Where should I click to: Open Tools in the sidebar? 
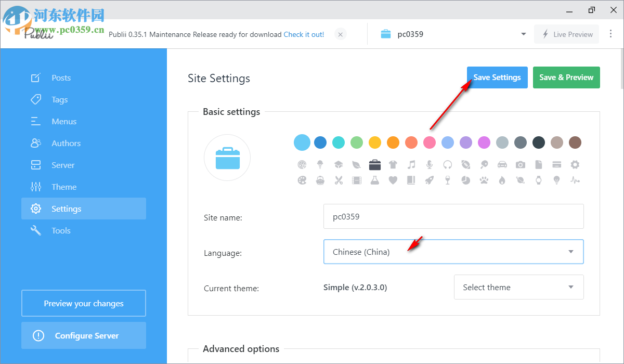click(84, 230)
